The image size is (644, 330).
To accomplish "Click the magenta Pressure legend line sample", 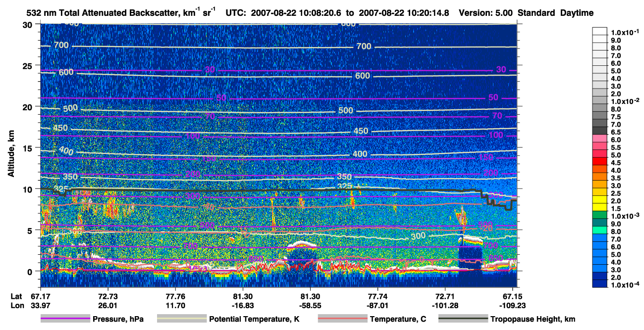I will pos(65,319).
